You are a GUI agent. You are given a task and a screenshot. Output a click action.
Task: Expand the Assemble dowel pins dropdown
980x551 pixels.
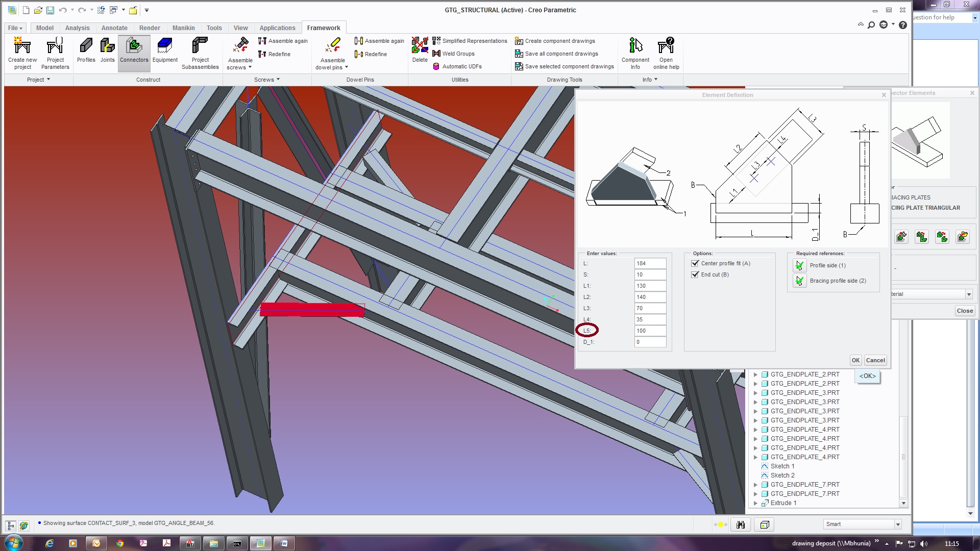347,67
